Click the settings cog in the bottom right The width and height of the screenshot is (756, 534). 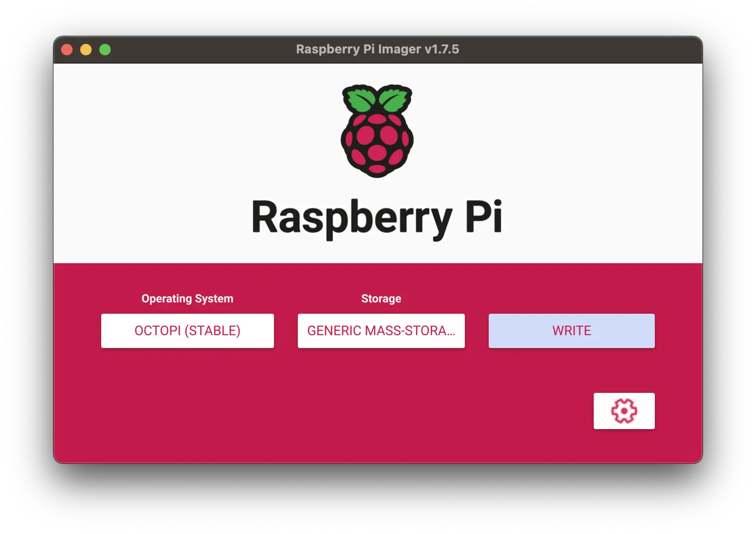[x=624, y=410]
